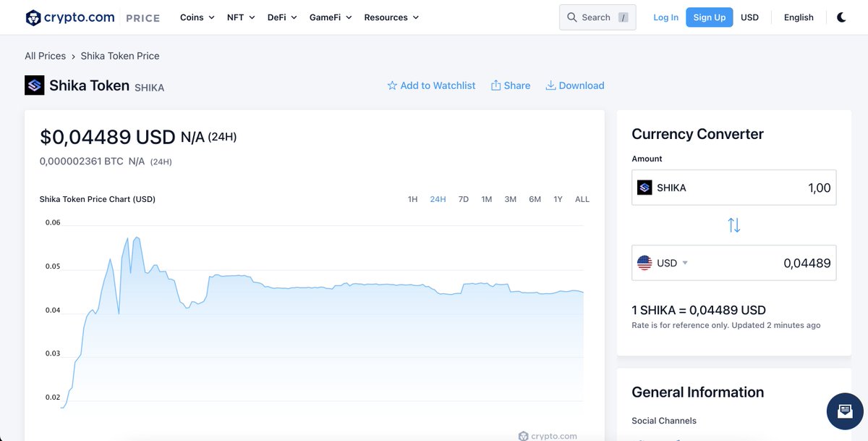868x441 pixels.
Task: Select the 3M chart range
Action: click(x=511, y=199)
